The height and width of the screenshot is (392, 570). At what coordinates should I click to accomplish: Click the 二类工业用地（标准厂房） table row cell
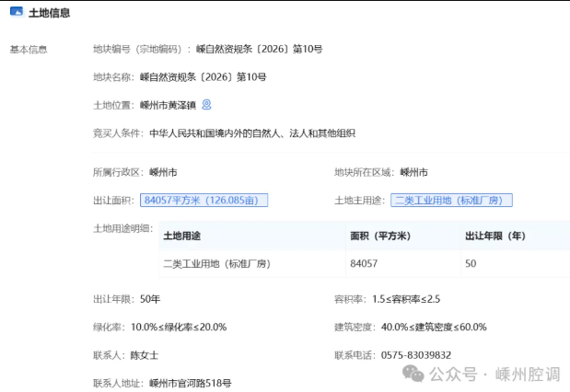tap(216, 264)
